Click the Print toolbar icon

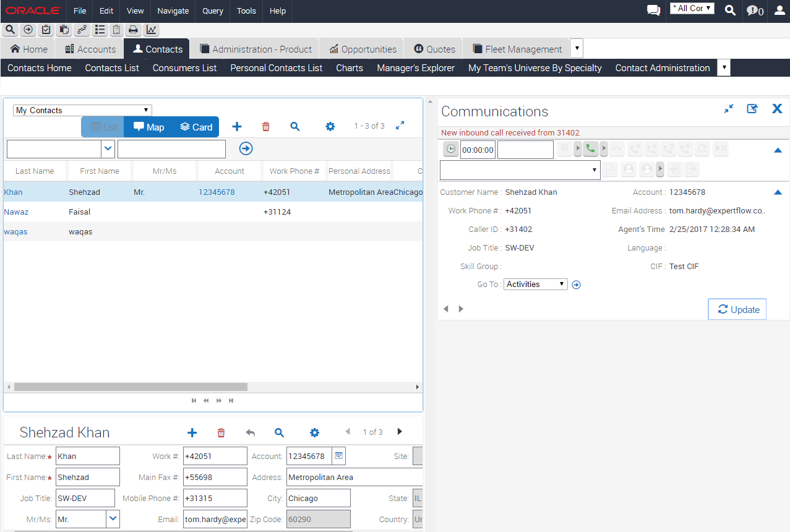tap(133, 30)
